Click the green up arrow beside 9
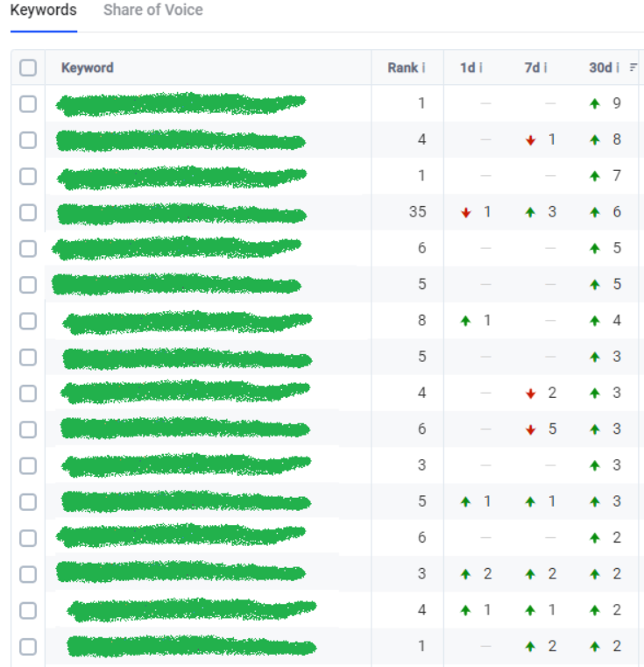This screenshot has width=644, height=667. (596, 104)
